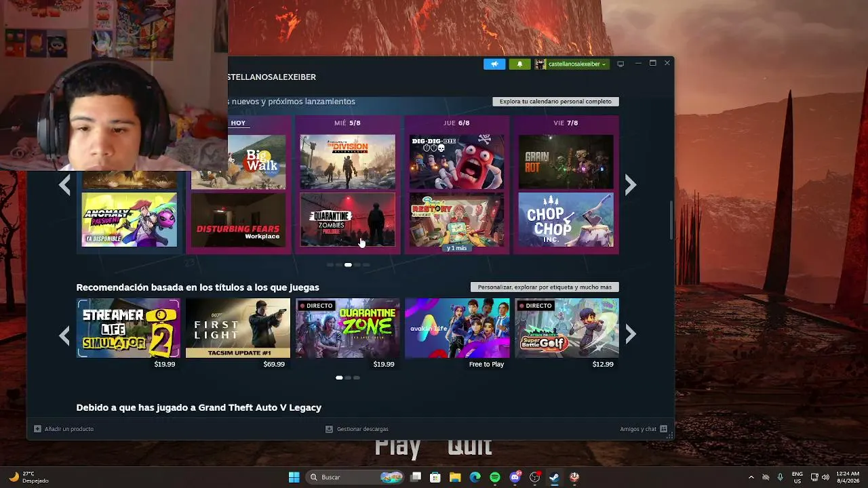The image size is (868, 488).
Task: Click the $12.99 price tag
Action: 603,365
